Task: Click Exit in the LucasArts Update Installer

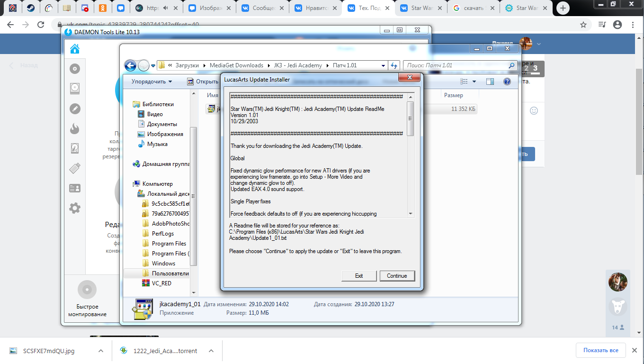Action: tap(359, 276)
